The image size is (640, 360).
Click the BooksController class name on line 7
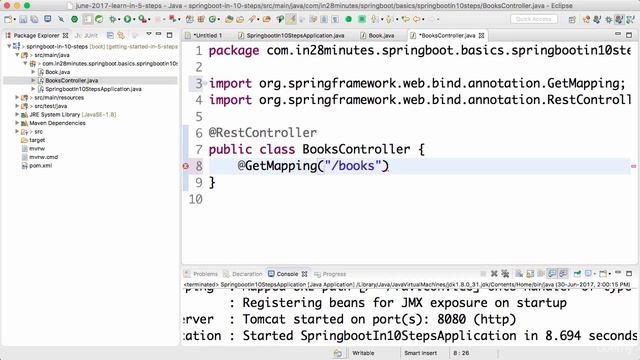tap(356, 149)
